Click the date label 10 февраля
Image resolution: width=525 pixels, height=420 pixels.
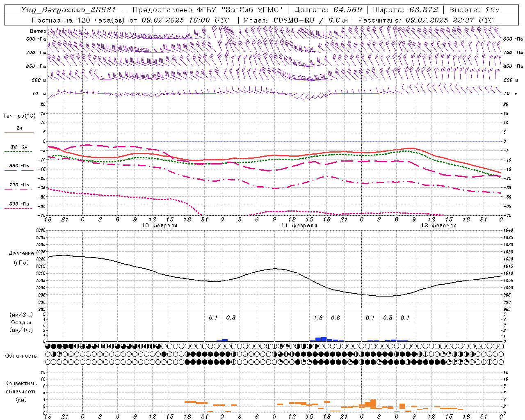[160, 226]
